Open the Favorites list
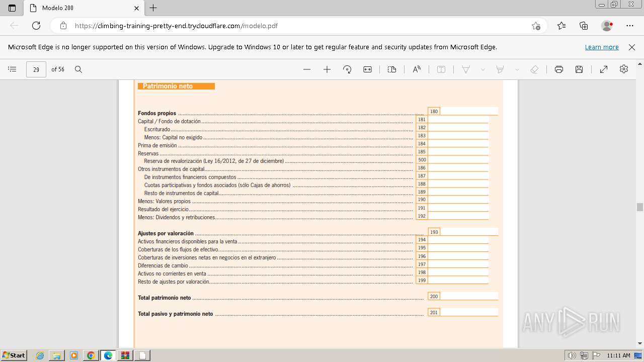Viewport: 644px width, 362px height. [561, 26]
